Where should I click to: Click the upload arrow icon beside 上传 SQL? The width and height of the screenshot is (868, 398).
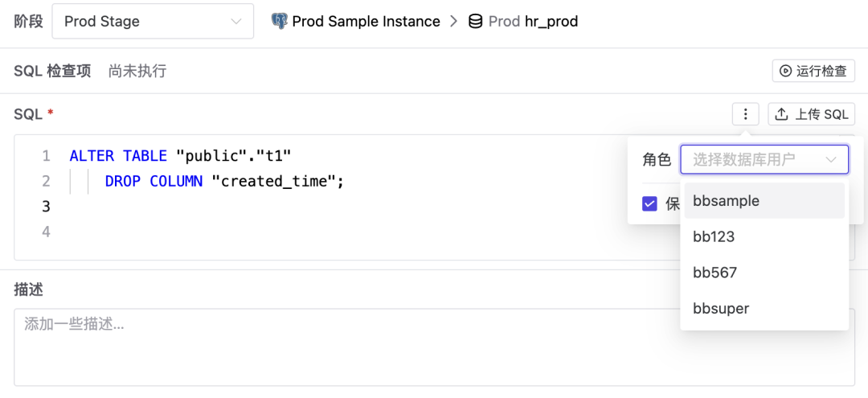tap(781, 114)
